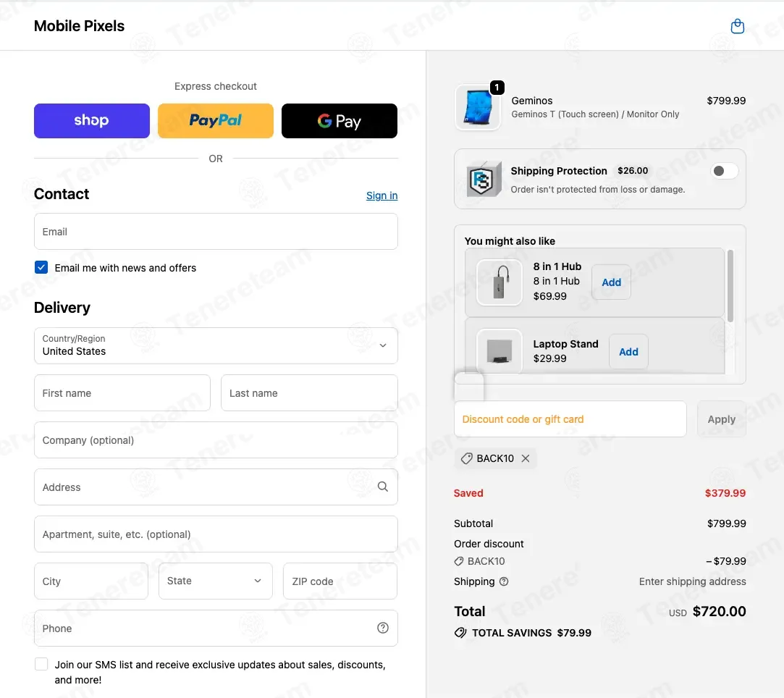
Task: Click the Total Savings tag icon
Action: [x=460, y=633]
